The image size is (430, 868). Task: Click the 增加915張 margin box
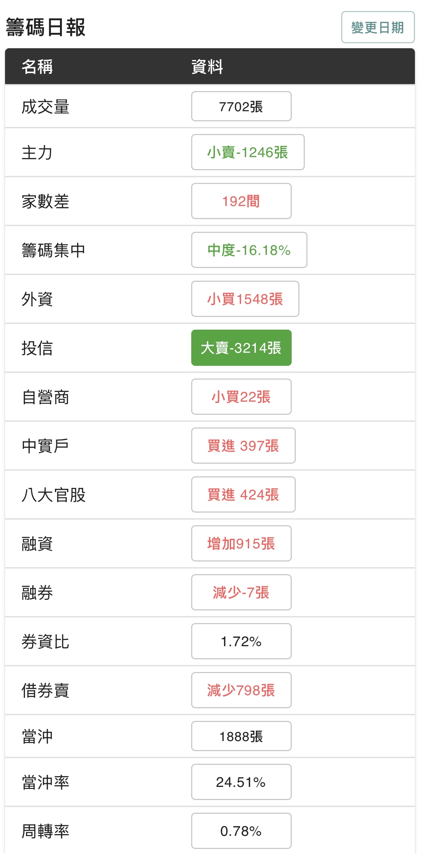tap(241, 543)
